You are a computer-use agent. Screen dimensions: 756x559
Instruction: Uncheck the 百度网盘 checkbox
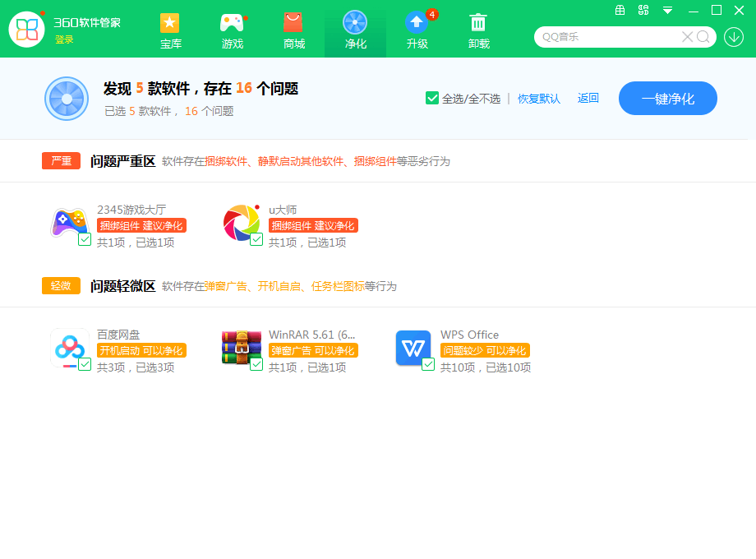point(85,364)
